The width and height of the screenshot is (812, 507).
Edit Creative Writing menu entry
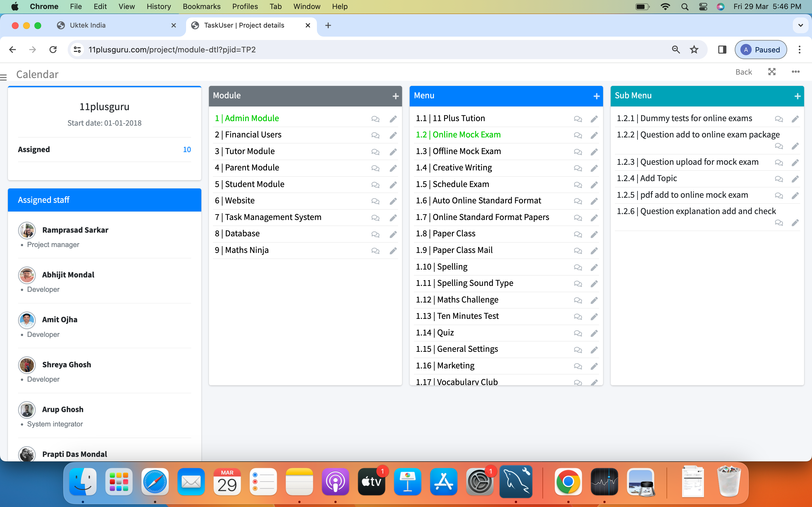pyautogui.click(x=594, y=168)
